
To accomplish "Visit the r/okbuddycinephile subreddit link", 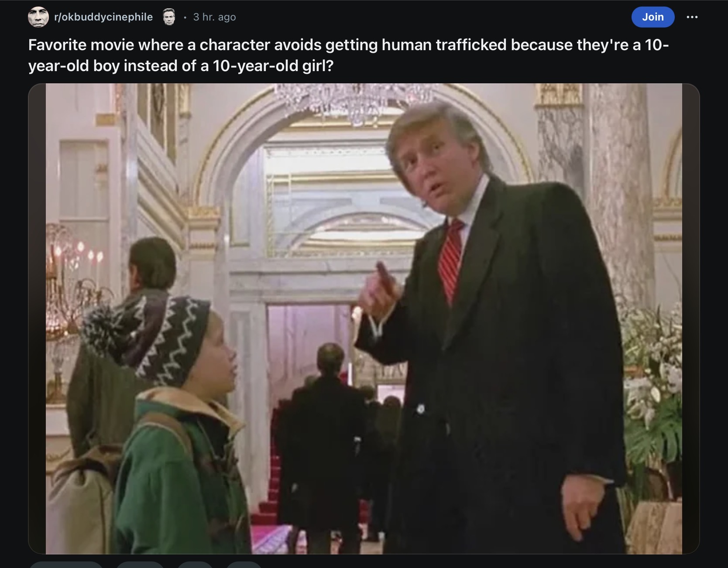I will pyautogui.click(x=103, y=17).
